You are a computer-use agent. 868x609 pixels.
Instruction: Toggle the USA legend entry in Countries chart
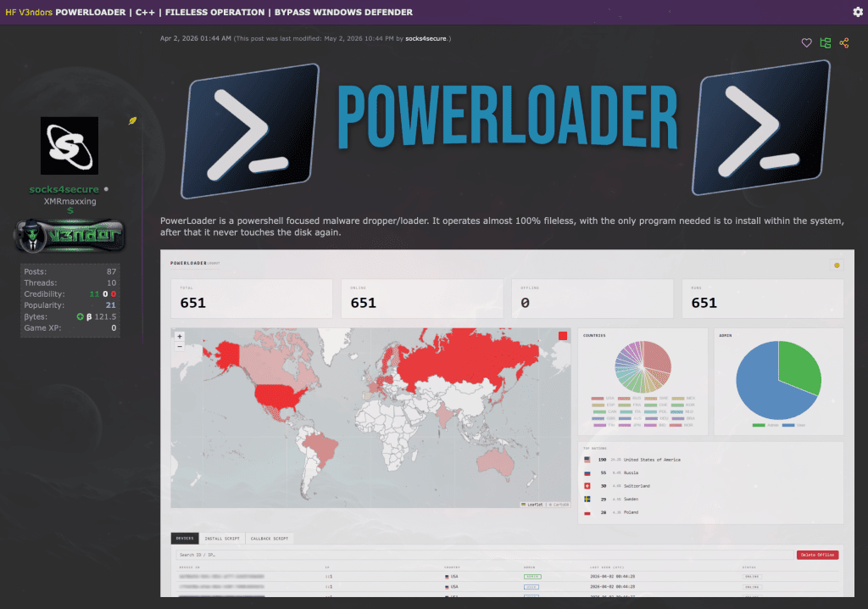point(603,399)
